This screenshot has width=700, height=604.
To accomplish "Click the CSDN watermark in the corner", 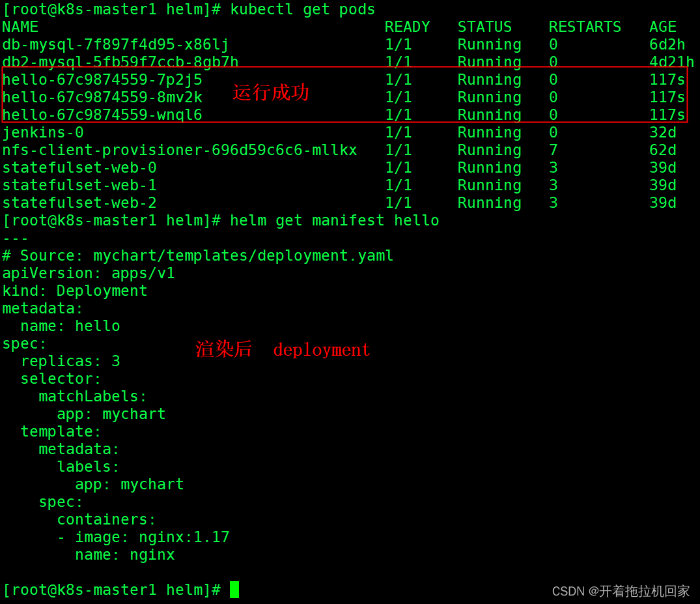I will [x=621, y=591].
